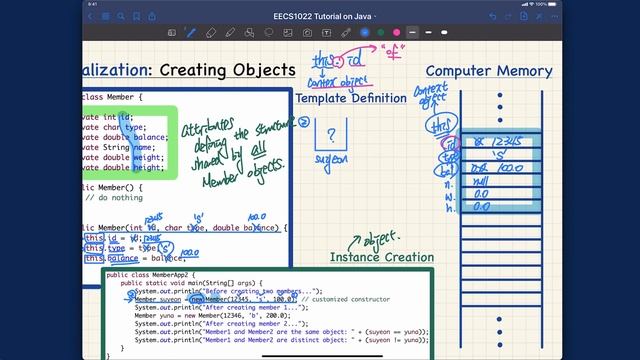Click the 'Instance Creation' label
The width and height of the screenshot is (640, 360).
(382, 257)
